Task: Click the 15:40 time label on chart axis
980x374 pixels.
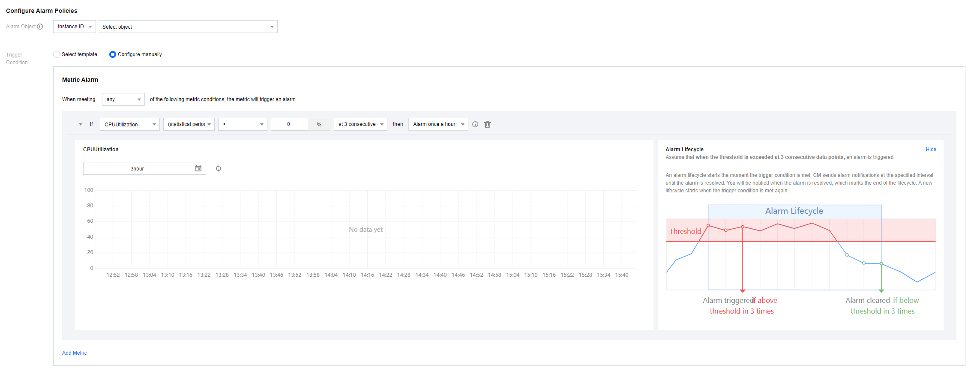Action: point(622,275)
